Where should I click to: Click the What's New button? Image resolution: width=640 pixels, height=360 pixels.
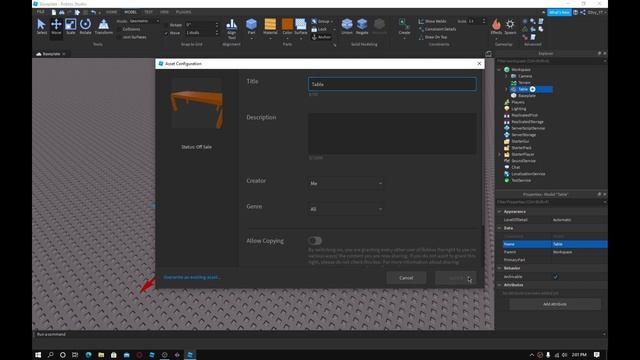559,12
